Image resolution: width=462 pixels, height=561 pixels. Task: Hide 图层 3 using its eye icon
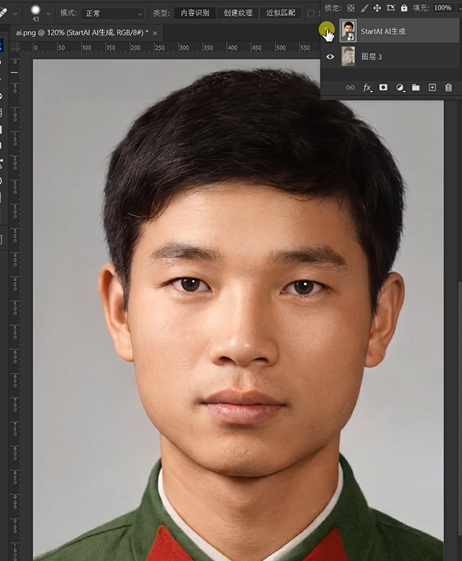tap(330, 57)
